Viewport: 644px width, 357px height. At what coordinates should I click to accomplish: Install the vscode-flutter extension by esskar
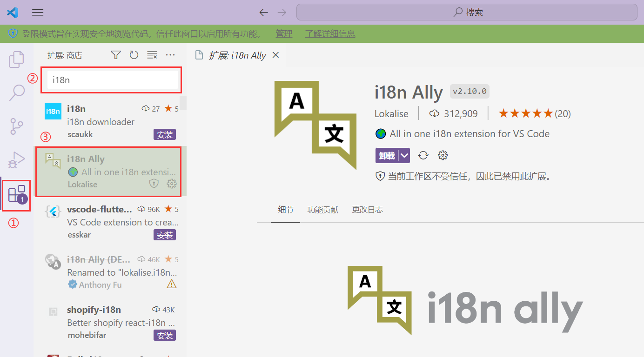point(165,235)
